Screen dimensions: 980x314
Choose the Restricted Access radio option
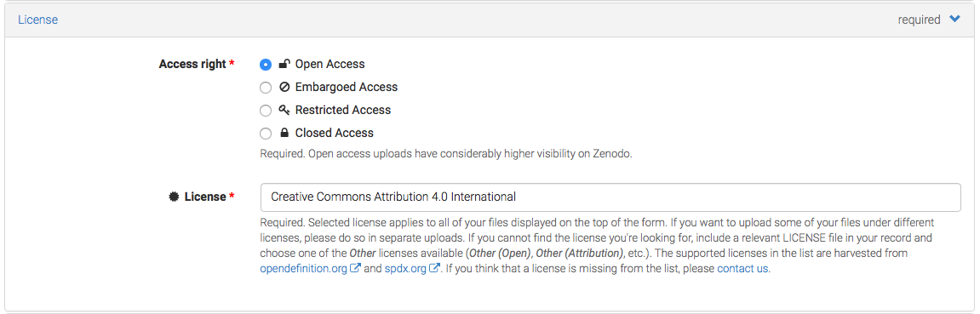266,111
